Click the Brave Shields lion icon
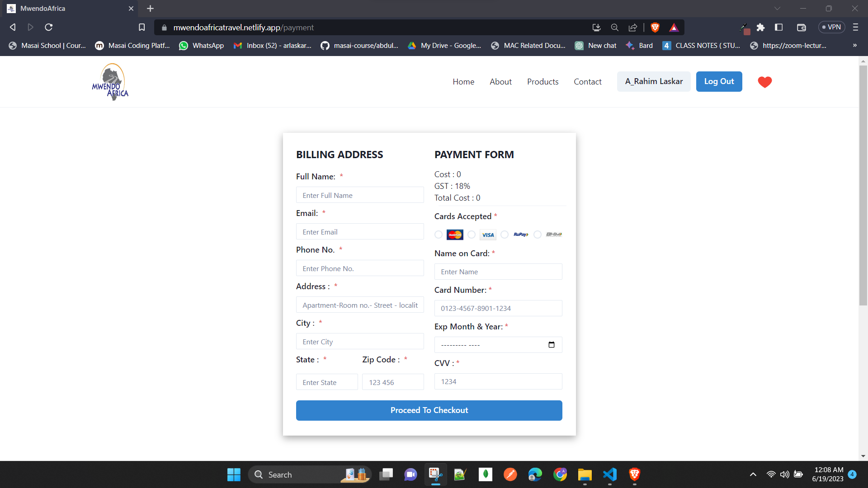Viewport: 868px width, 488px height. click(655, 28)
